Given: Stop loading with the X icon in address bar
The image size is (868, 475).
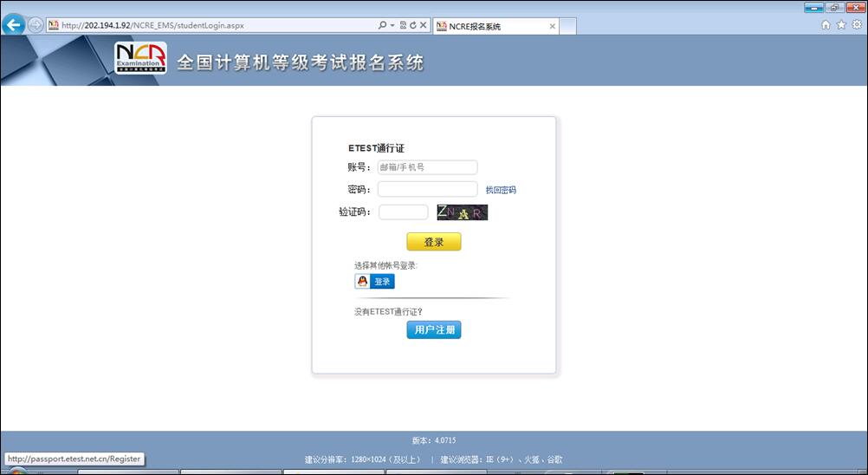Looking at the screenshot, I should [x=423, y=25].
